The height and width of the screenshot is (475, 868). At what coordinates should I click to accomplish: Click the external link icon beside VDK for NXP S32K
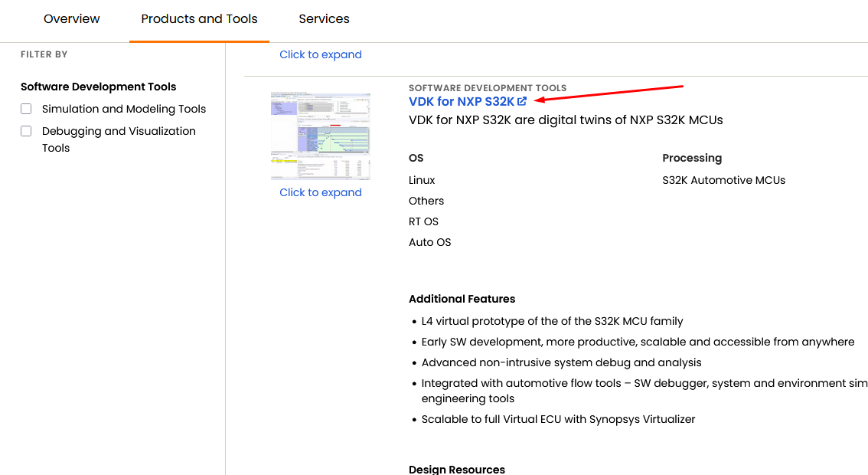524,101
